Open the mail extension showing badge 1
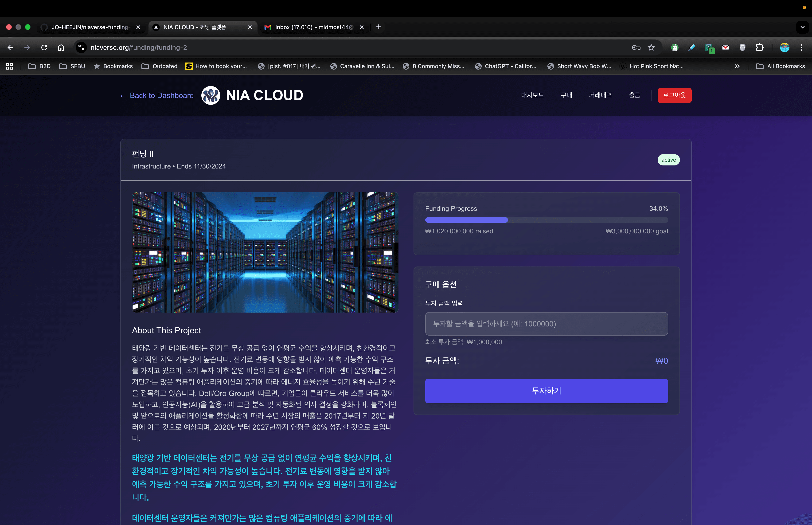The width and height of the screenshot is (812, 525). (708, 47)
